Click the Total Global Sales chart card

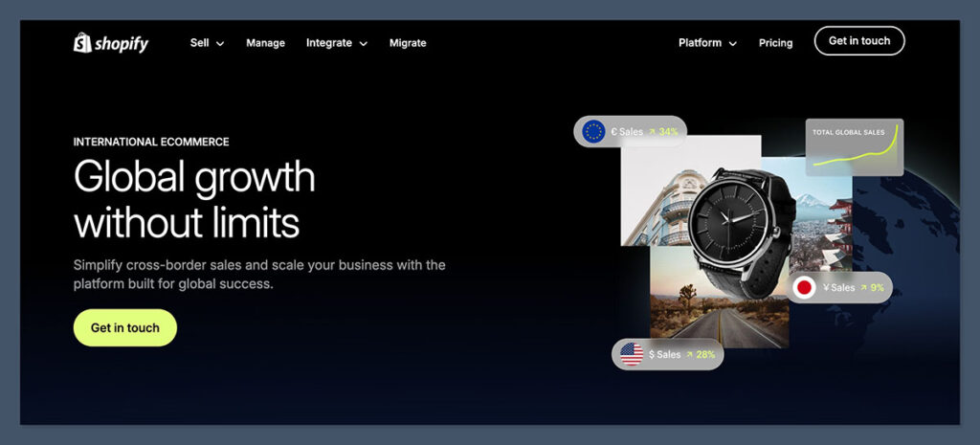[855, 147]
